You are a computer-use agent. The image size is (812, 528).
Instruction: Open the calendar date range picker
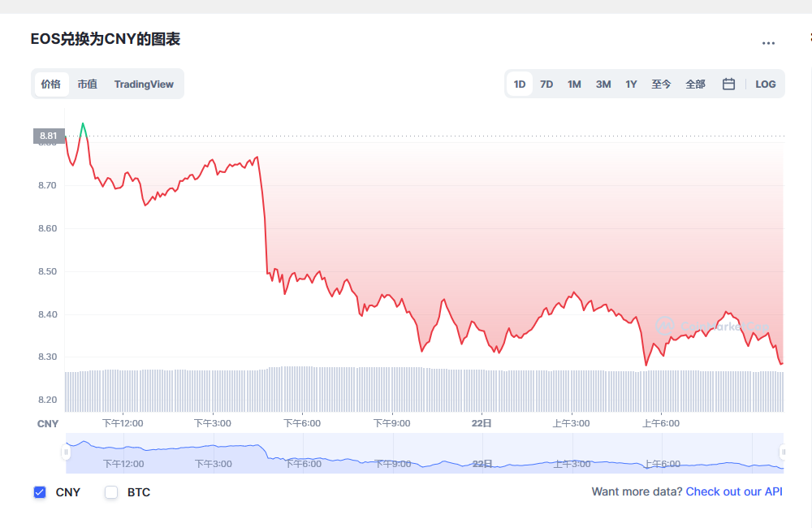coord(728,84)
